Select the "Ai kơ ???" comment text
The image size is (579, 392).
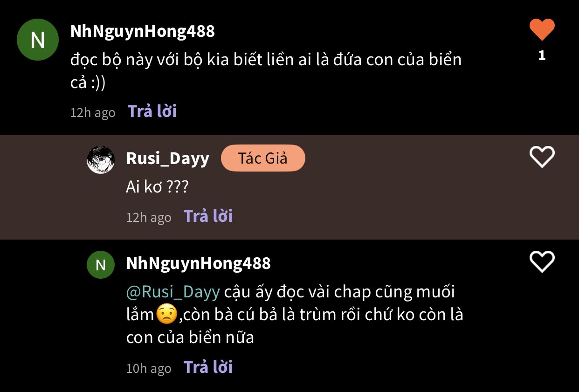pos(158,187)
